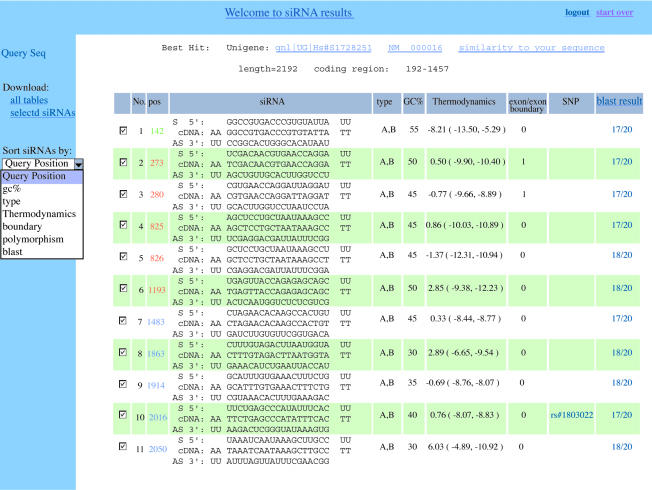The height and width of the screenshot is (490, 652).
Task: Open the Welcome to siRNA results heading link
Action: tap(289, 13)
